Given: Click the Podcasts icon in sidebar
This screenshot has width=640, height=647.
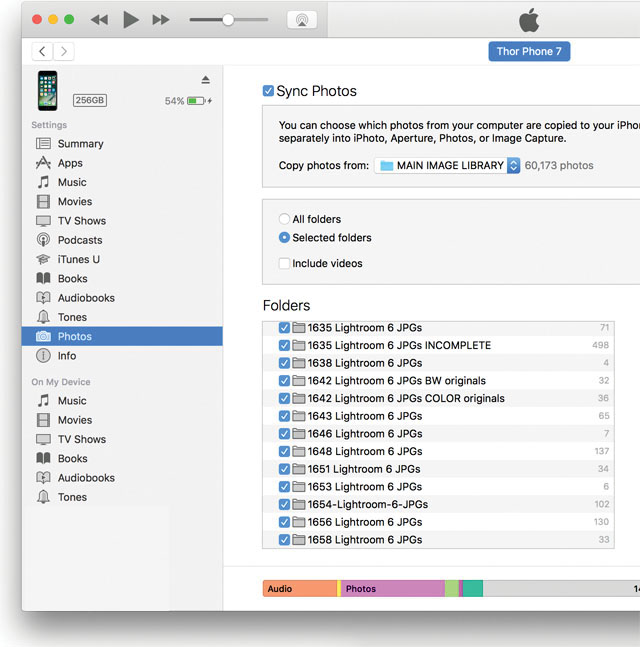Looking at the screenshot, I should [x=43, y=240].
